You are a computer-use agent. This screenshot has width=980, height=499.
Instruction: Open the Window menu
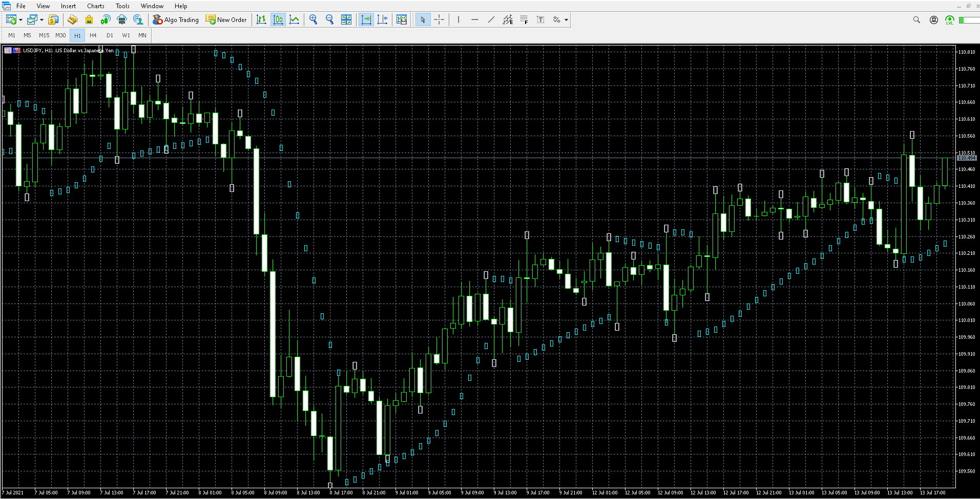pyautogui.click(x=152, y=6)
